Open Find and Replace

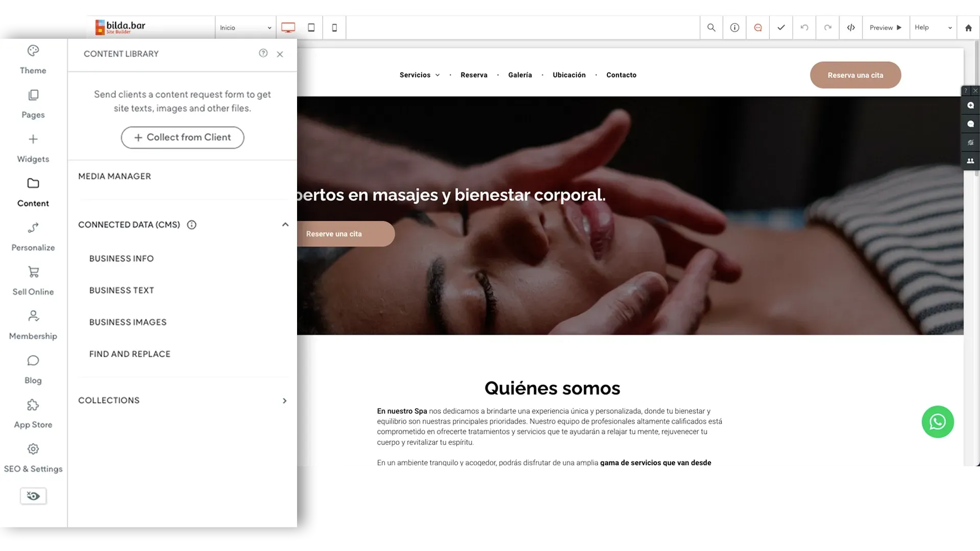point(130,354)
